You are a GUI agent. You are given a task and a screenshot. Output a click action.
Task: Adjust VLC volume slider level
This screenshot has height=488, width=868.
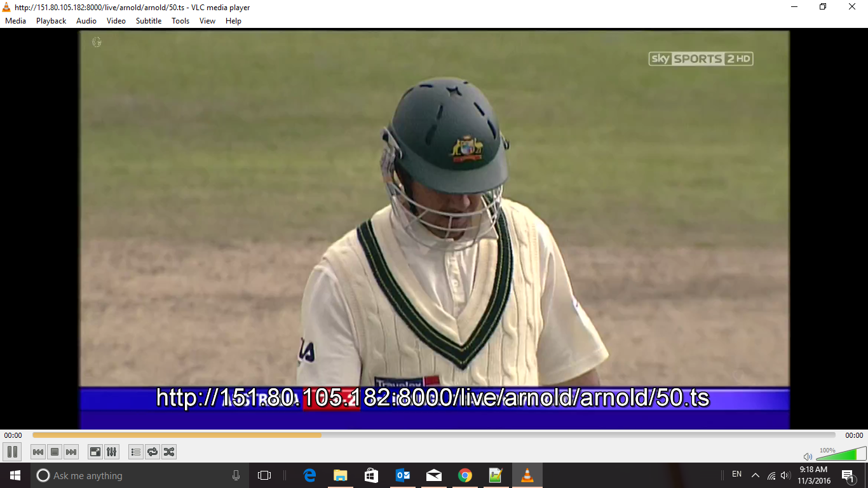841,454
